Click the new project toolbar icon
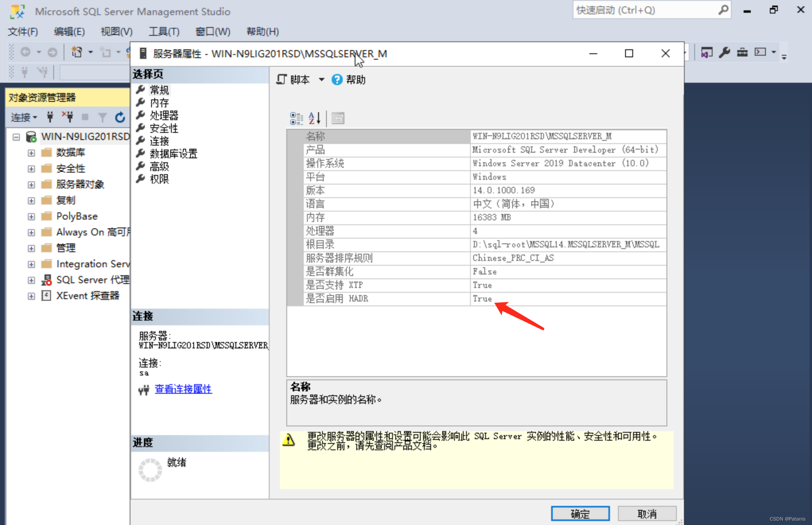This screenshot has width=812, height=525. coord(77,52)
